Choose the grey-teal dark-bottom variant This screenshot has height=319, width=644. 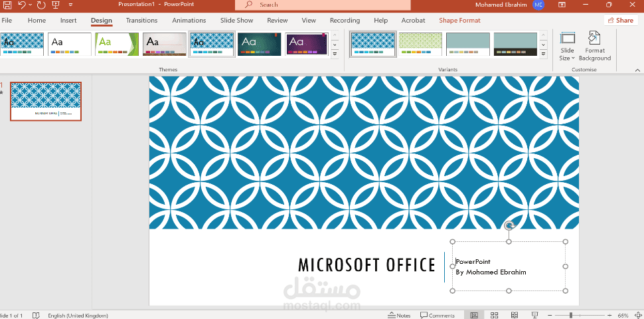(515, 44)
